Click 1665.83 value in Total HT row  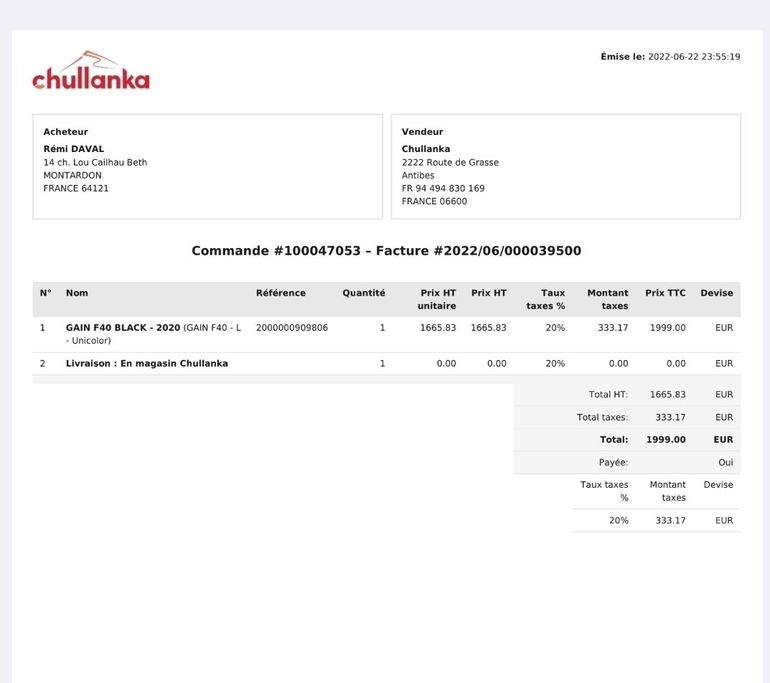668,394
